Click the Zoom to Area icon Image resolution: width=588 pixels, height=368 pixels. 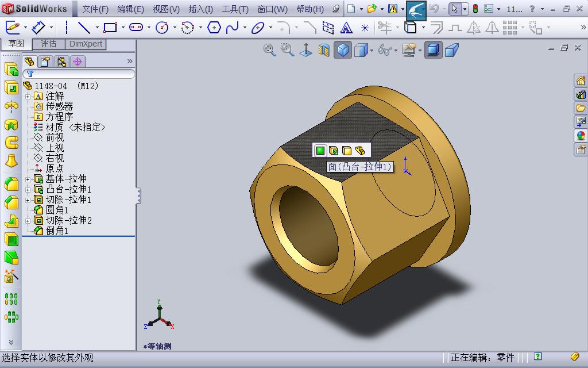pos(288,50)
